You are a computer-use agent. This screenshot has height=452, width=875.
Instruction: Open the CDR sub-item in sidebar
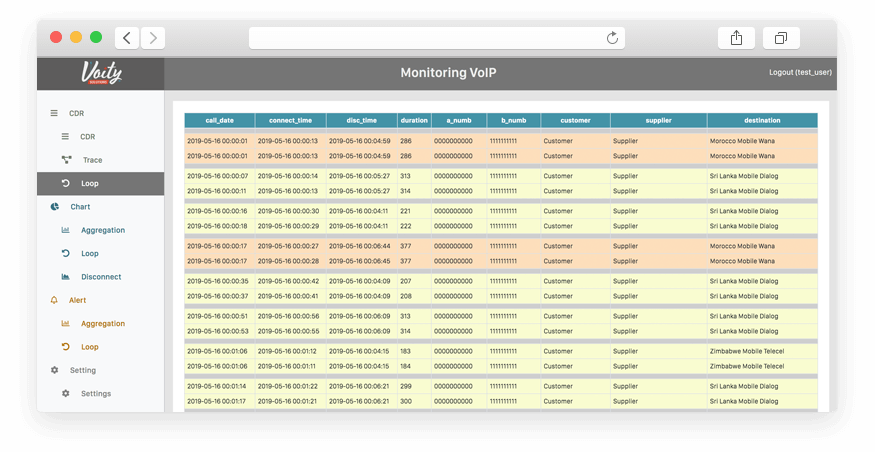tap(88, 136)
